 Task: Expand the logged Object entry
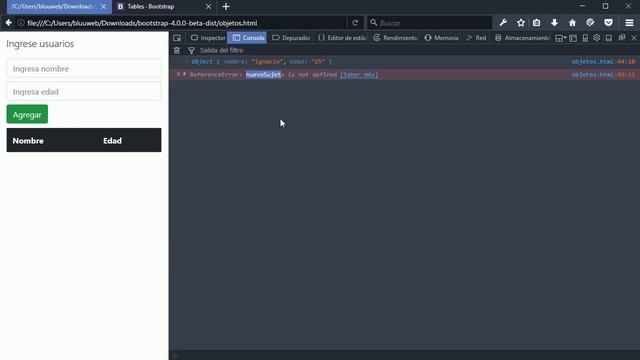[x=186, y=62]
